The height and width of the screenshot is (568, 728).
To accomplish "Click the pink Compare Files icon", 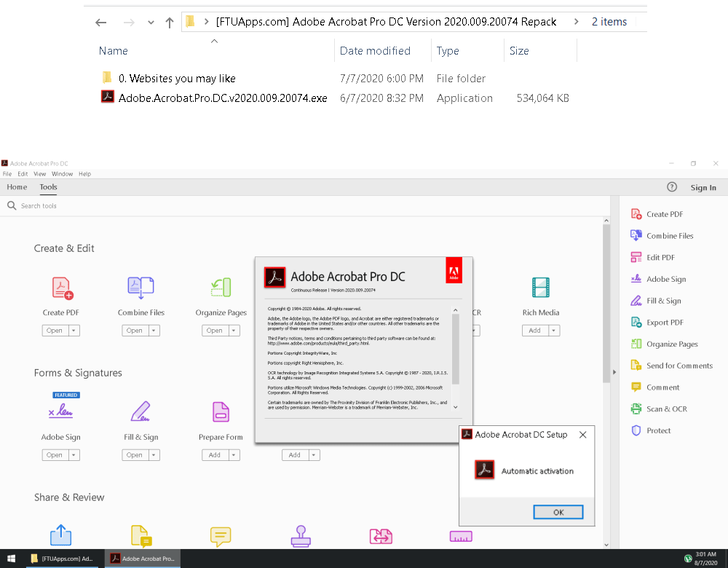I will click(x=381, y=537).
